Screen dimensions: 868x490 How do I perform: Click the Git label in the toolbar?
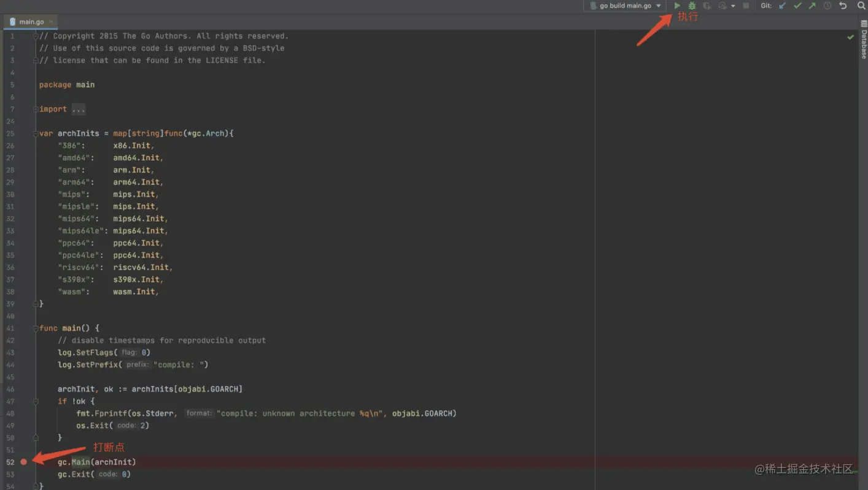[766, 6]
